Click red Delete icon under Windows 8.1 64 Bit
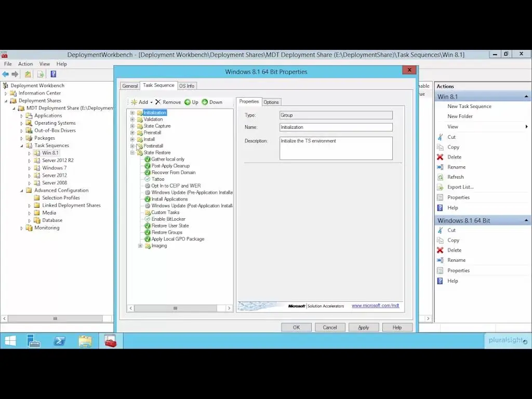Viewport: 532px width, 399px height. point(440,250)
